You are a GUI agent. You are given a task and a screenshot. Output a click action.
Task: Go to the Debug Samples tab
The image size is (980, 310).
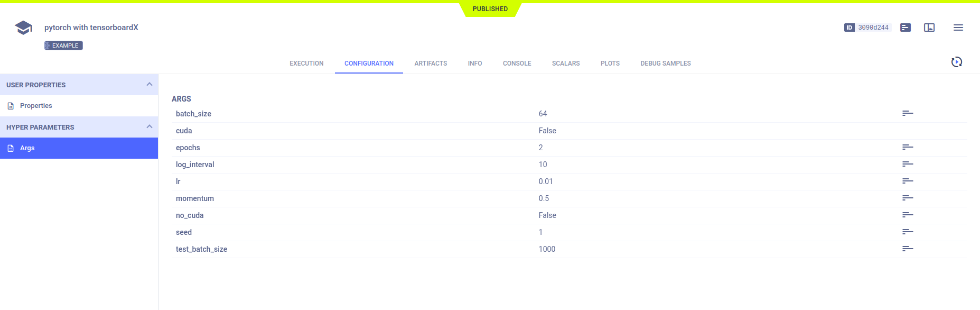pos(665,63)
